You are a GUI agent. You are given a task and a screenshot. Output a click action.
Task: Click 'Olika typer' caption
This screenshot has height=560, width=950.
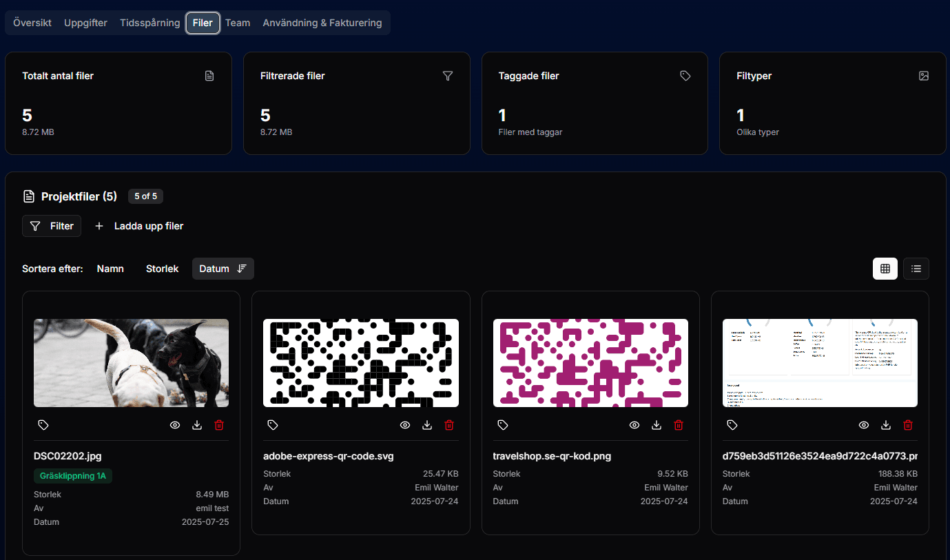click(x=758, y=132)
